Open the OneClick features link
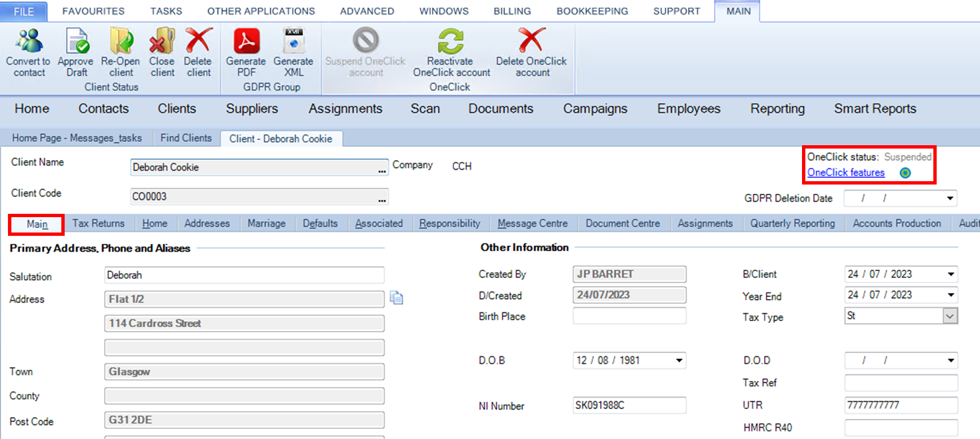Screen dimensions: 980x439 pos(846,173)
